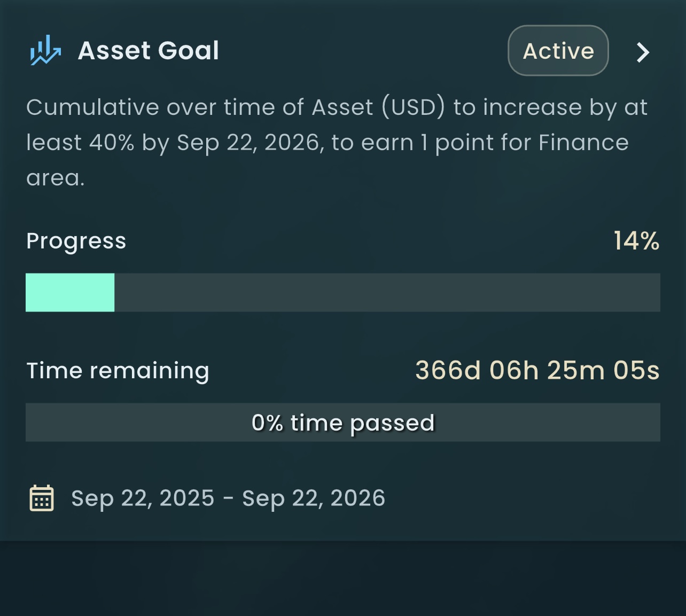Click the goal description paragraph

[x=337, y=143]
